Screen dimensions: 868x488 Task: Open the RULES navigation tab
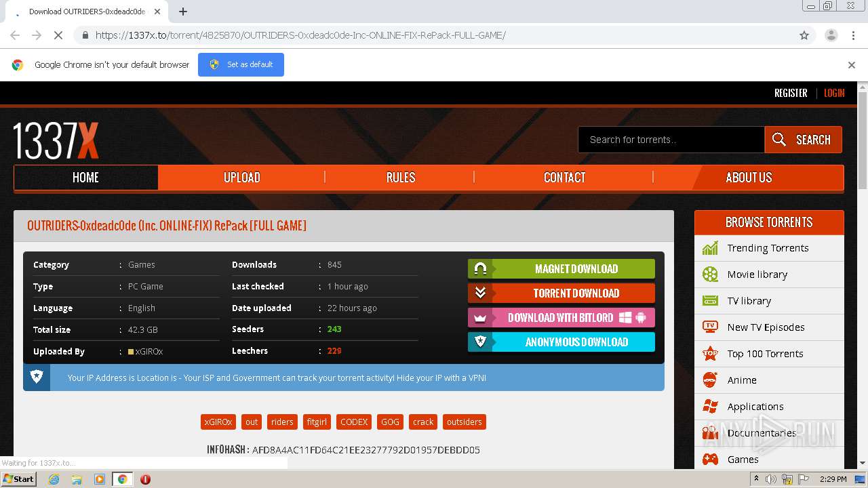(400, 178)
